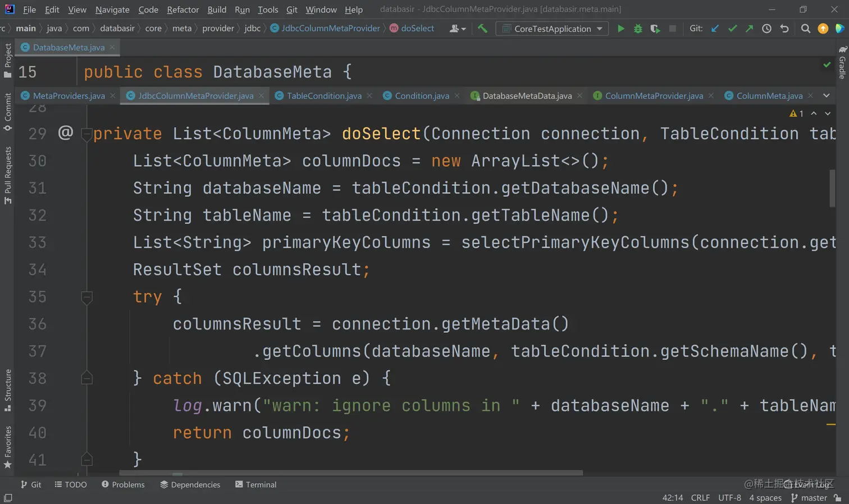The height and width of the screenshot is (504, 849).
Task: Click the Build Project hammer icon
Action: point(482,28)
